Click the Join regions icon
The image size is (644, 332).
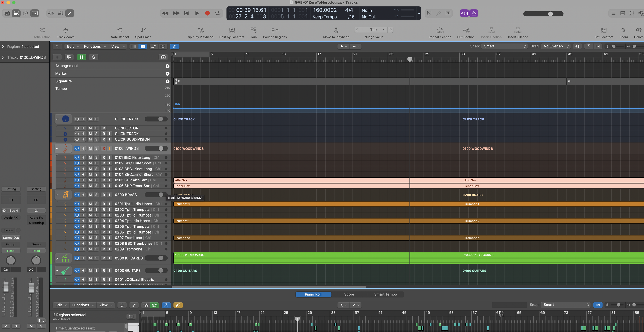[253, 30]
